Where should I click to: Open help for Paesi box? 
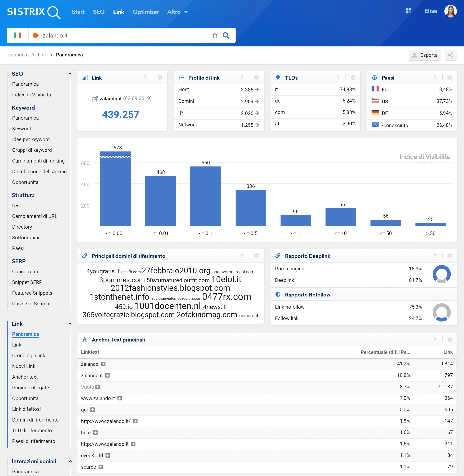pyautogui.click(x=435, y=78)
